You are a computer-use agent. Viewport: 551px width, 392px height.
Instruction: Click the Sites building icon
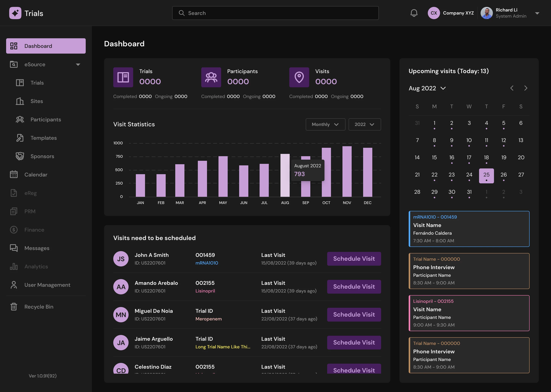[x=20, y=101]
